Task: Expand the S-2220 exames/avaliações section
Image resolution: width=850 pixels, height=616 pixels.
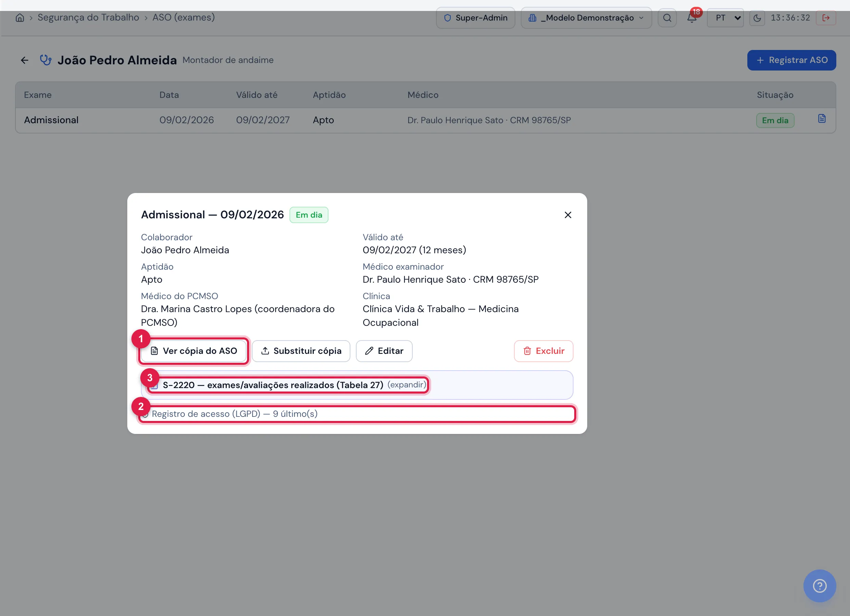Action: (288, 385)
